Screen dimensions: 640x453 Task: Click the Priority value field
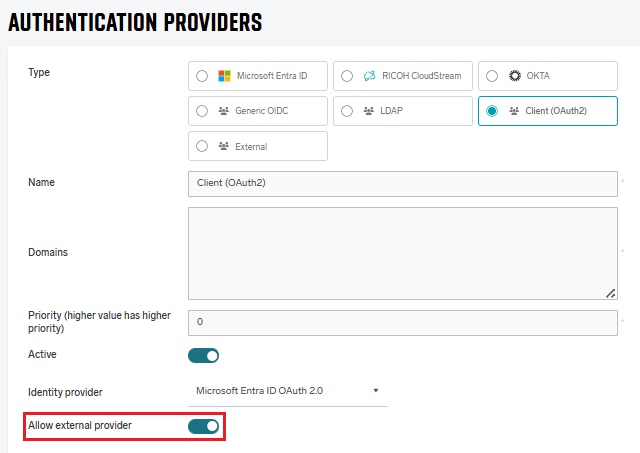click(x=402, y=322)
